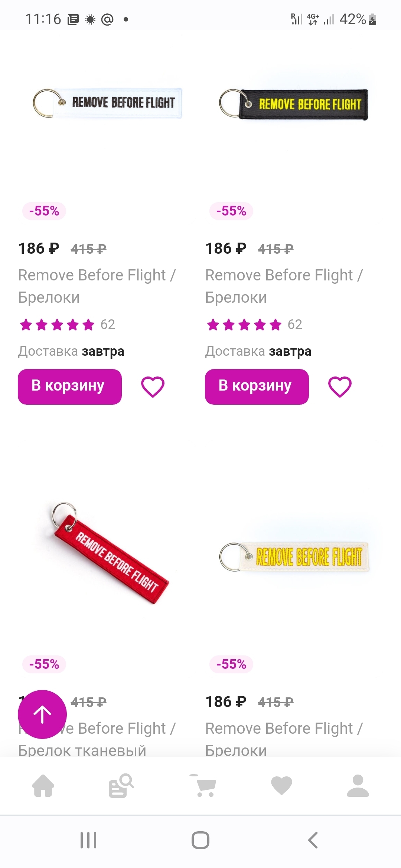This screenshot has width=401, height=868.
Task: Add black keychain to cart (В корзину)
Action: (x=257, y=387)
